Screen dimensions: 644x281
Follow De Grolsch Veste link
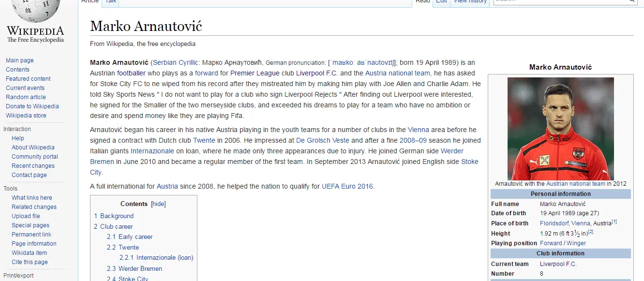323,140
